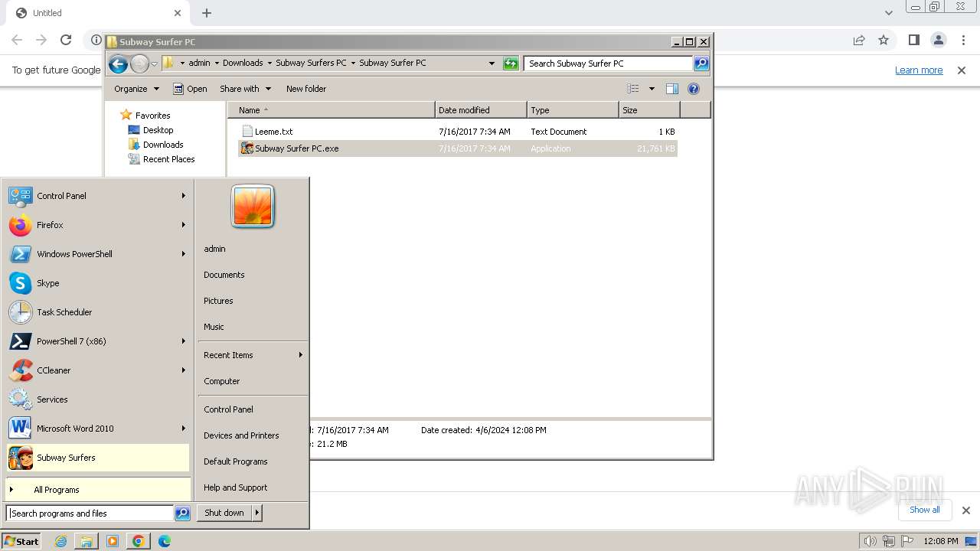Select Downloads in the Favorites pane
The width and height of the screenshot is (980, 551).
click(155, 145)
